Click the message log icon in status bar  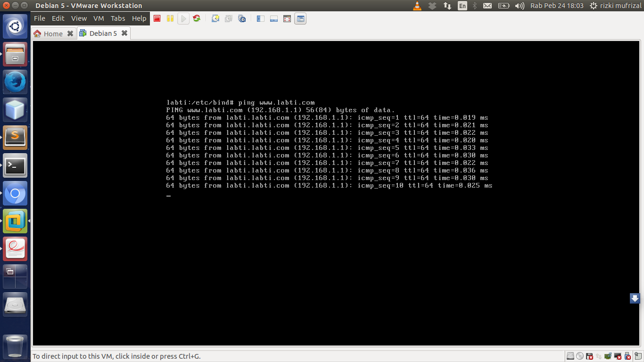tap(638, 356)
